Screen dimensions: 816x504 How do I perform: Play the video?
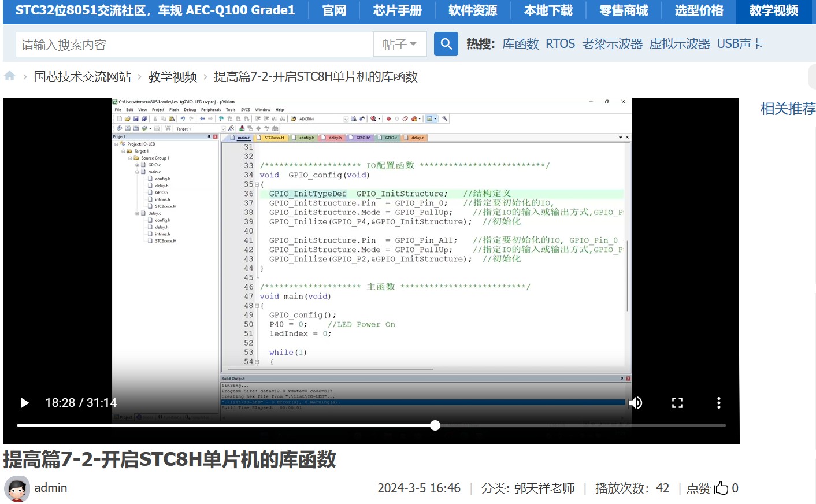pyautogui.click(x=25, y=403)
